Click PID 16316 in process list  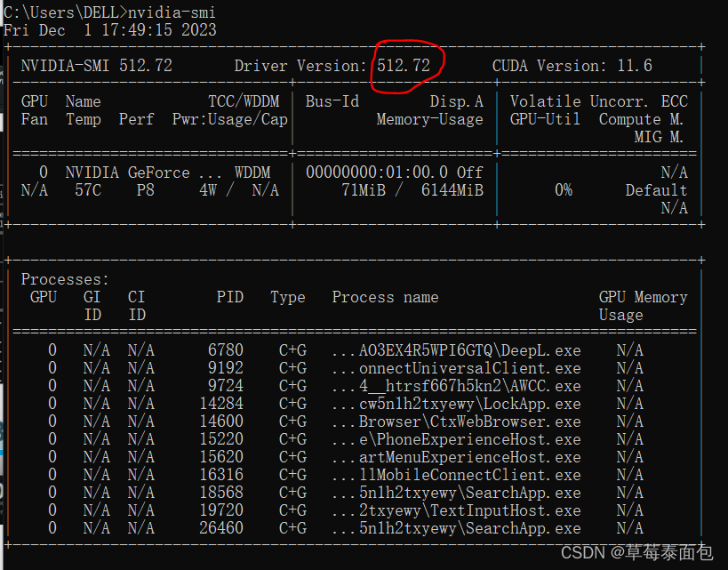point(221,475)
